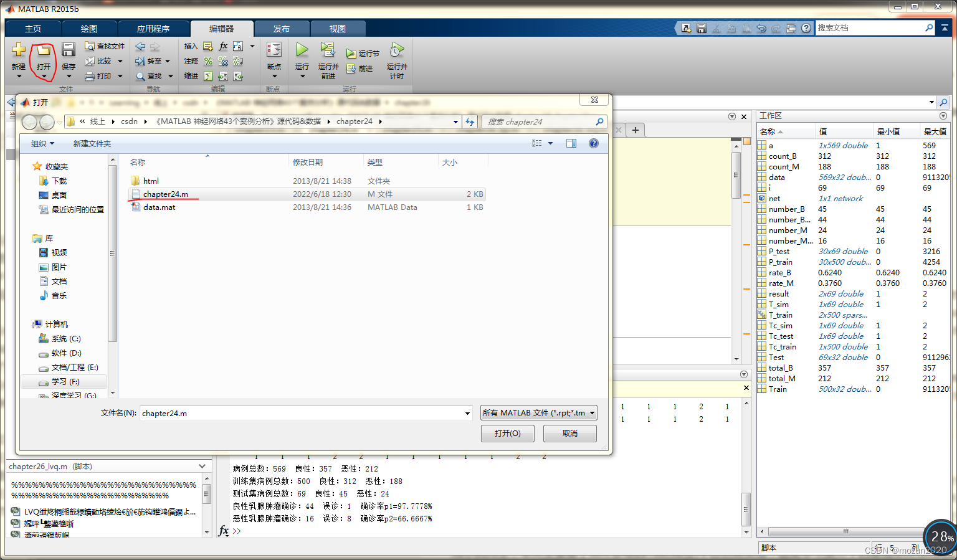Click the 运行并前进 (Run and Advance) icon
957x560 pixels.
[x=328, y=50]
